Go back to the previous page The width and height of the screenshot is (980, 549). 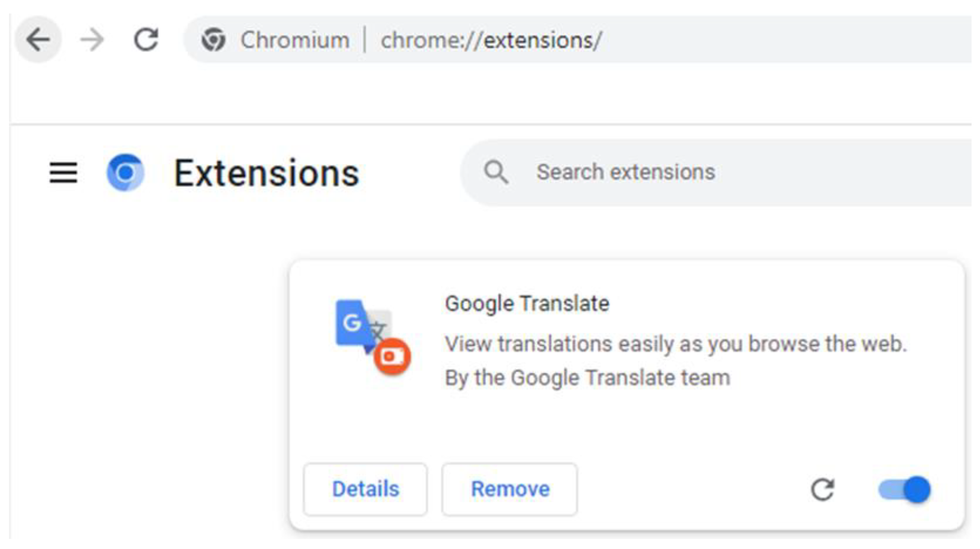pos(38,40)
